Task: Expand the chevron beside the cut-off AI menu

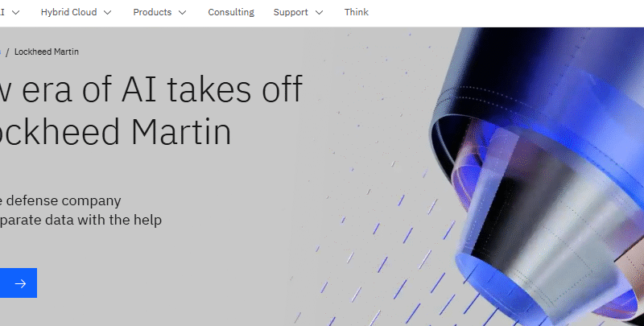Action: (15, 12)
